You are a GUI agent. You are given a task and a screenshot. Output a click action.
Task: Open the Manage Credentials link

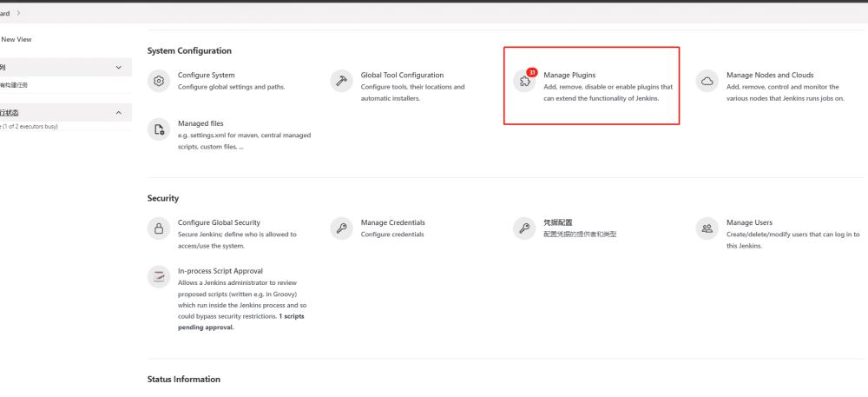393,222
